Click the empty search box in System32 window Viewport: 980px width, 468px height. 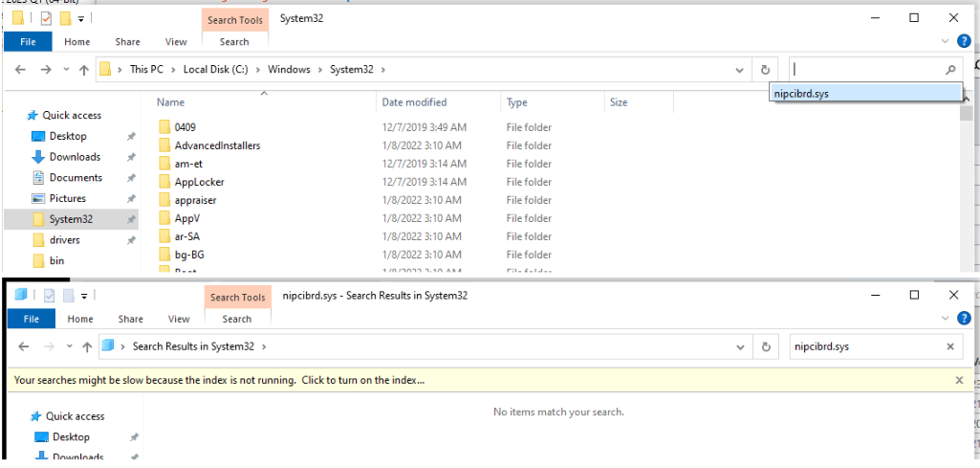tap(865, 70)
